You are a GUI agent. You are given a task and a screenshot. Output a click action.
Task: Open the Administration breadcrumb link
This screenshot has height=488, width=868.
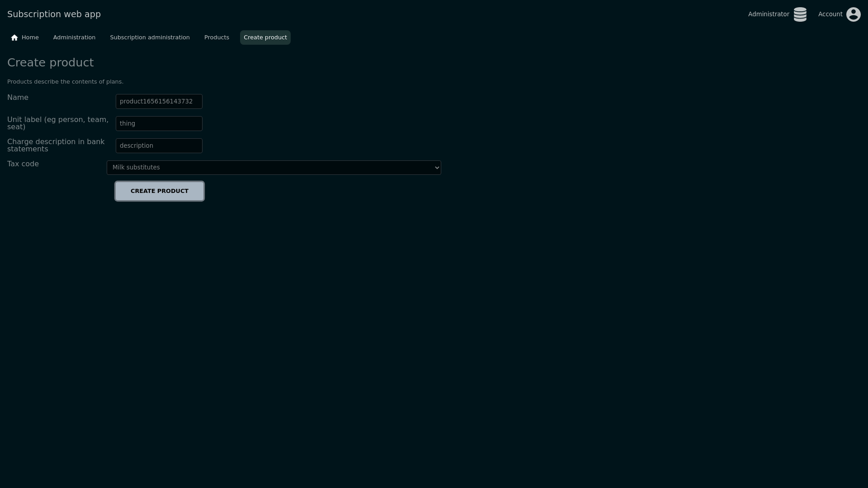(x=74, y=38)
